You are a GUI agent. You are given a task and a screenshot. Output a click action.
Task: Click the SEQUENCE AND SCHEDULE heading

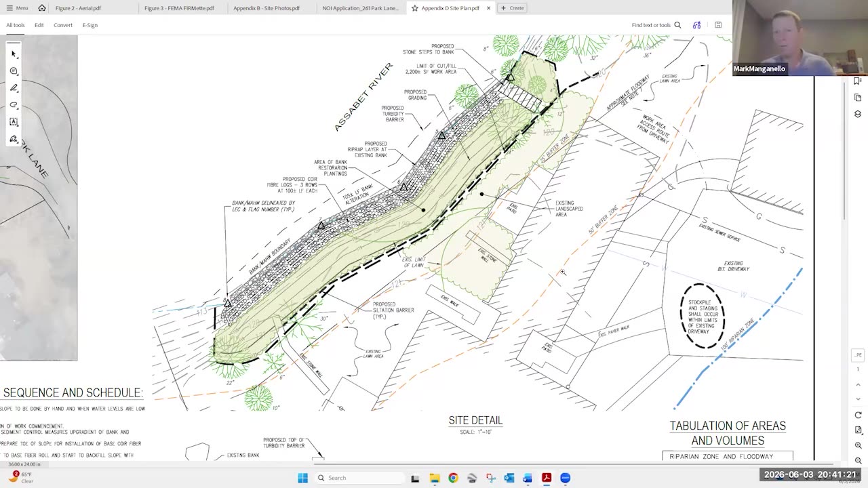pyautogui.click(x=73, y=393)
